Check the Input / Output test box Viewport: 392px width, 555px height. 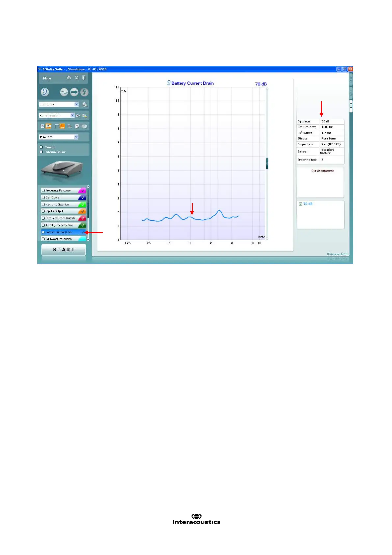pyautogui.click(x=43, y=211)
